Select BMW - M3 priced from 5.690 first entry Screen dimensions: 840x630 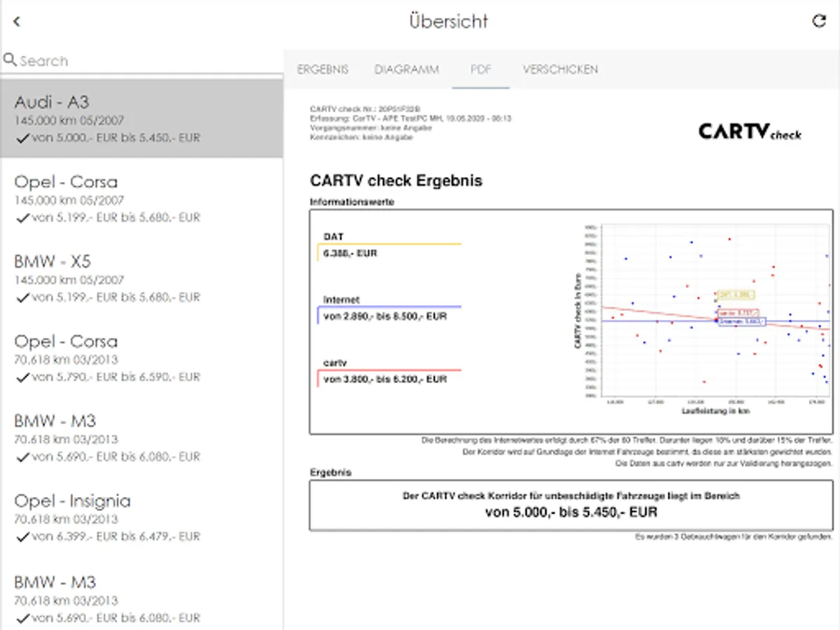tap(141, 437)
